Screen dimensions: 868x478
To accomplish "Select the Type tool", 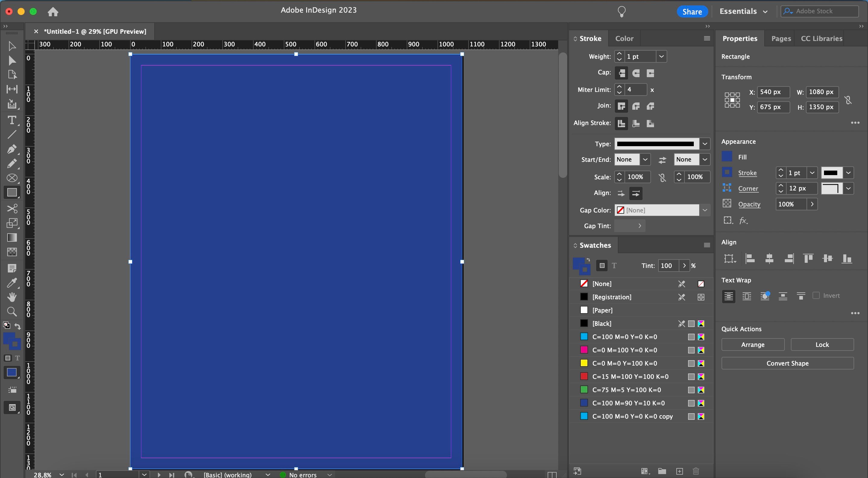I will pos(12,121).
